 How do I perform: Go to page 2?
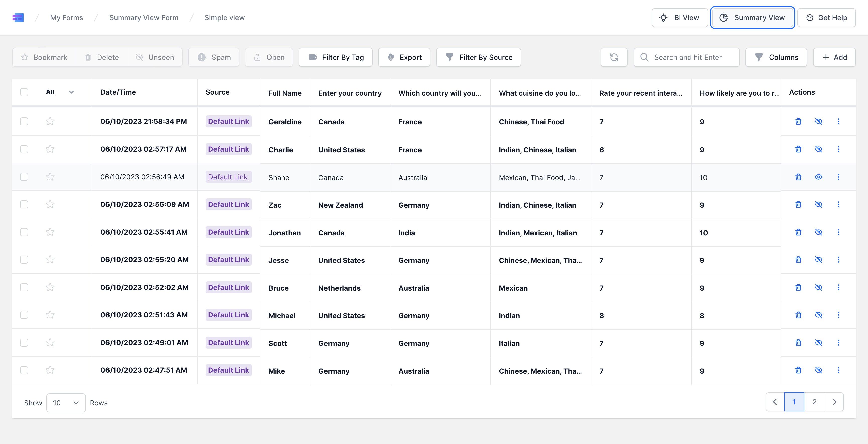[x=815, y=402]
